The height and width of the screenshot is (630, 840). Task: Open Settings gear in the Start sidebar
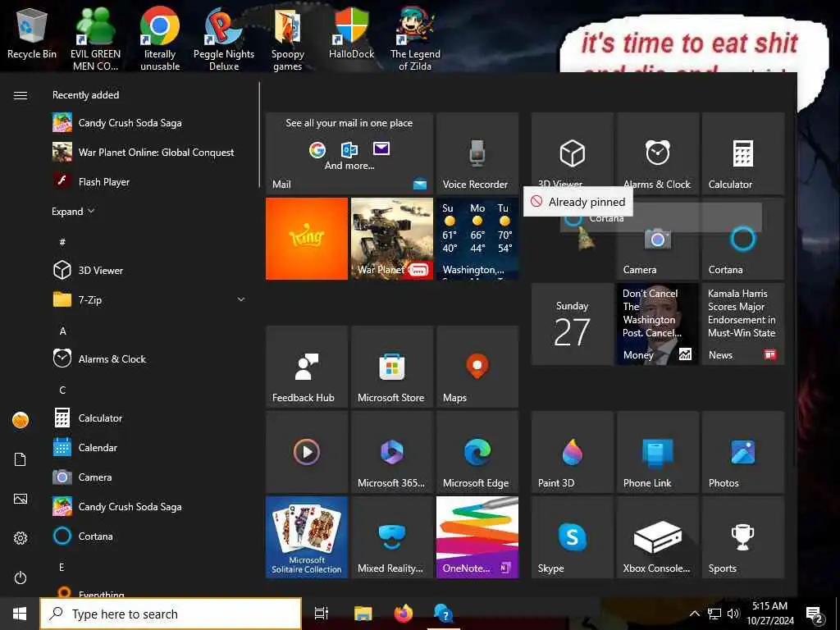pyautogui.click(x=21, y=538)
